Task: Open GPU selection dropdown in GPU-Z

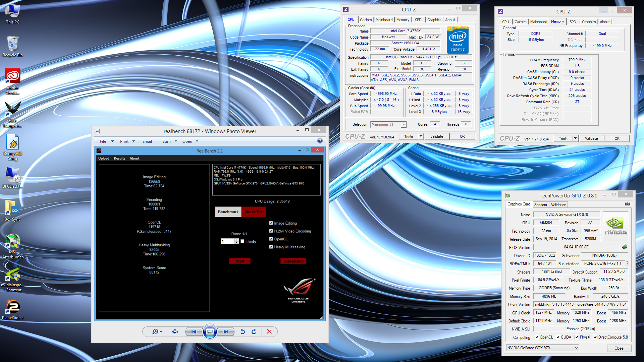Action: [542, 348]
